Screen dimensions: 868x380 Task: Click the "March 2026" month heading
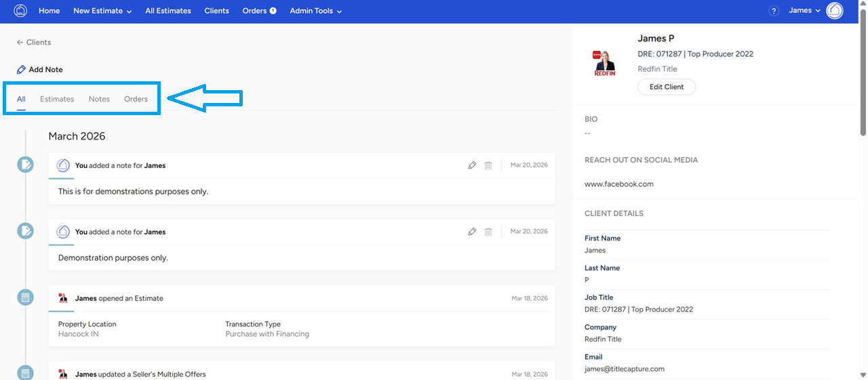(77, 136)
